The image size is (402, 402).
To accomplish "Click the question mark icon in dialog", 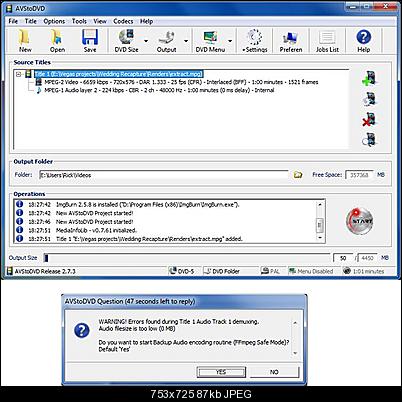I will pyautogui.click(x=82, y=331).
